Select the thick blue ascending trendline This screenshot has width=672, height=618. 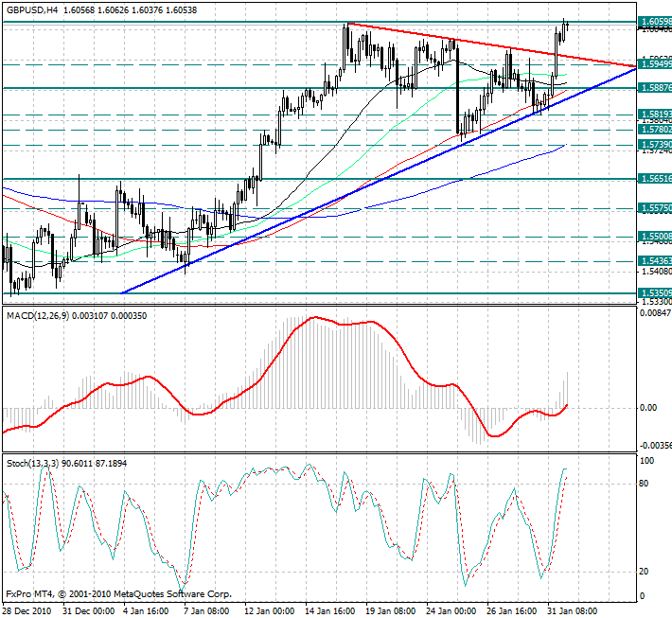(377, 182)
